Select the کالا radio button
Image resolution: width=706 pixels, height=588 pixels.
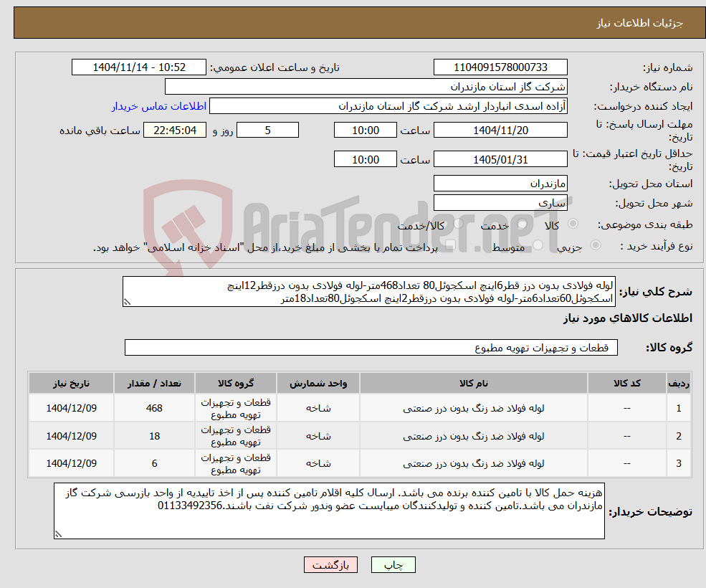click(573, 224)
